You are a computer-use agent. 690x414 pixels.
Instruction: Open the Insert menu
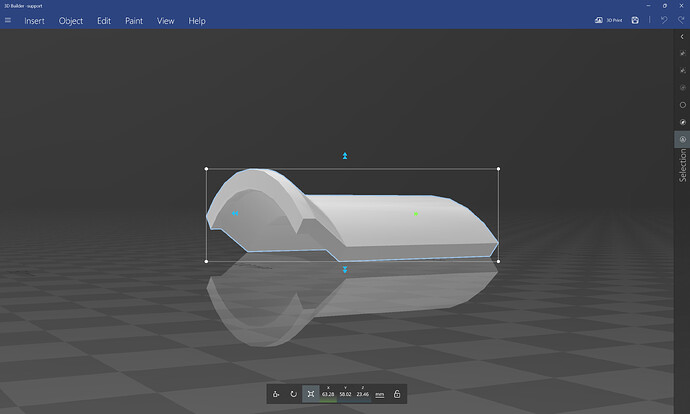pyautogui.click(x=34, y=21)
